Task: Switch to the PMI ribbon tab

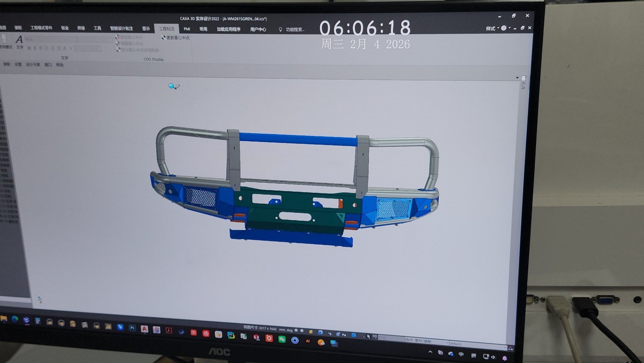Action: (187, 29)
